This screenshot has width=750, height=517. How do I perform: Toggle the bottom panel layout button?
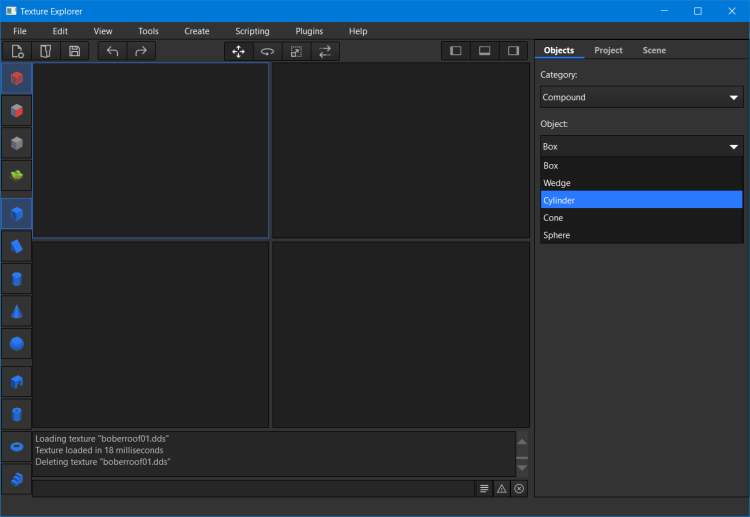pos(485,51)
